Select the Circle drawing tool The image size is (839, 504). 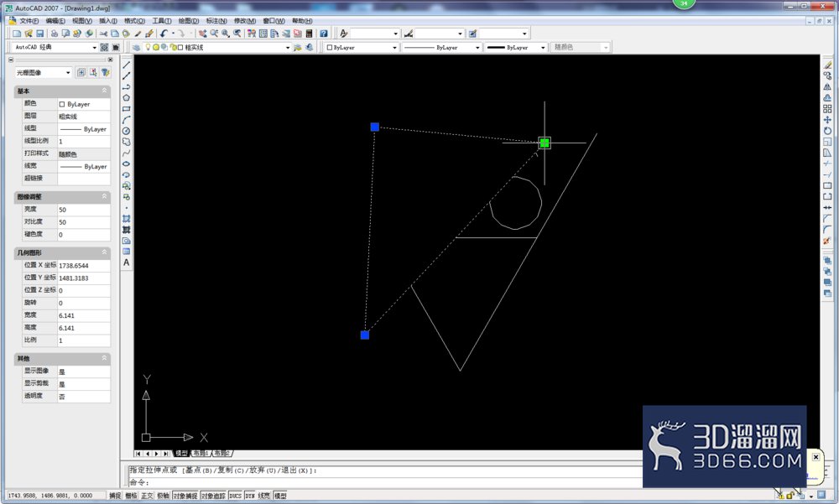pos(127,131)
